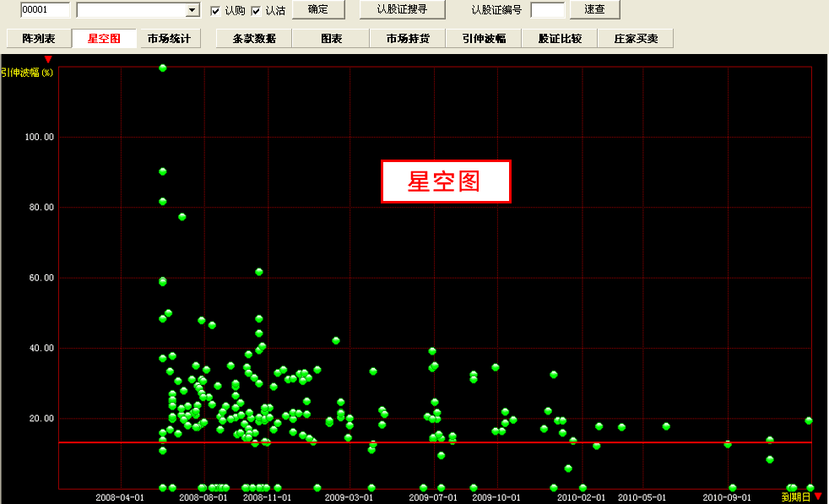Open the dropdown arrow next to code field
The image size is (829, 504).
(192, 10)
